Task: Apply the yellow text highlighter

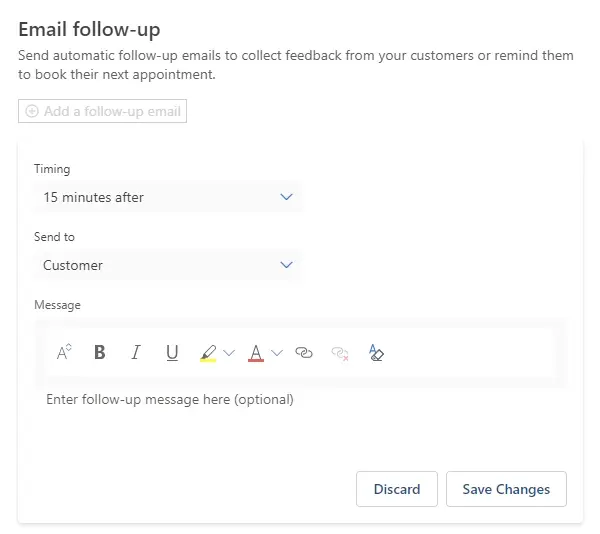Action: click(208, 352)
